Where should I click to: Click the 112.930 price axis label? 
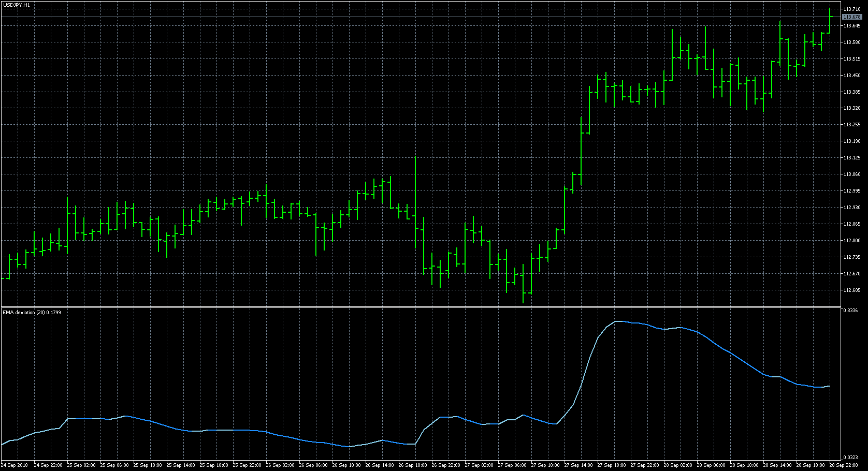(x=852, y=208)
